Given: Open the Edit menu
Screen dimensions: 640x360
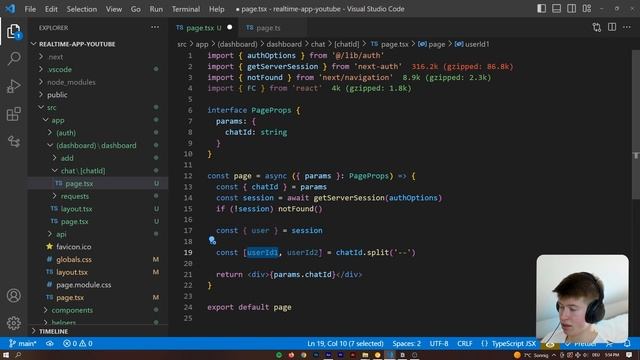Looking at the screenshot, I should tap(51, 9).
